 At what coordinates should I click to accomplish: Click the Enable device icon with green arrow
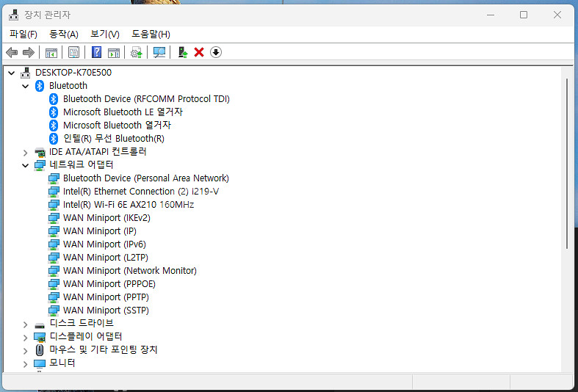coord(183,52)
